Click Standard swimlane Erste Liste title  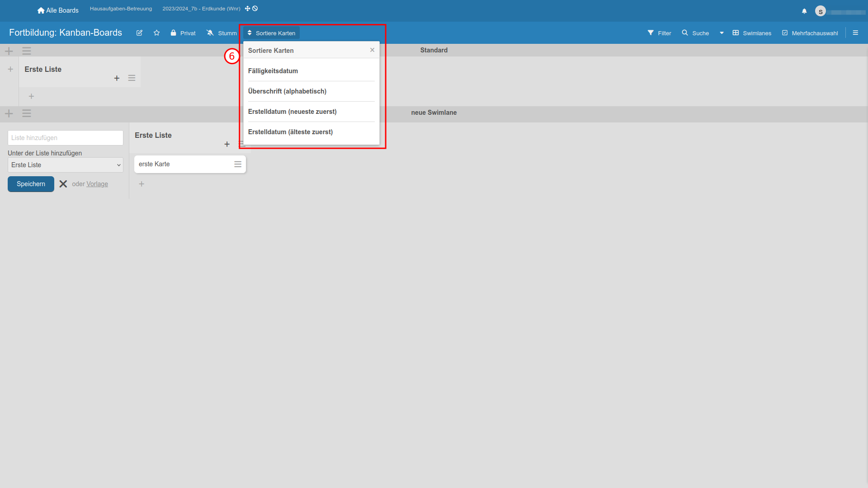coord(43,69)
